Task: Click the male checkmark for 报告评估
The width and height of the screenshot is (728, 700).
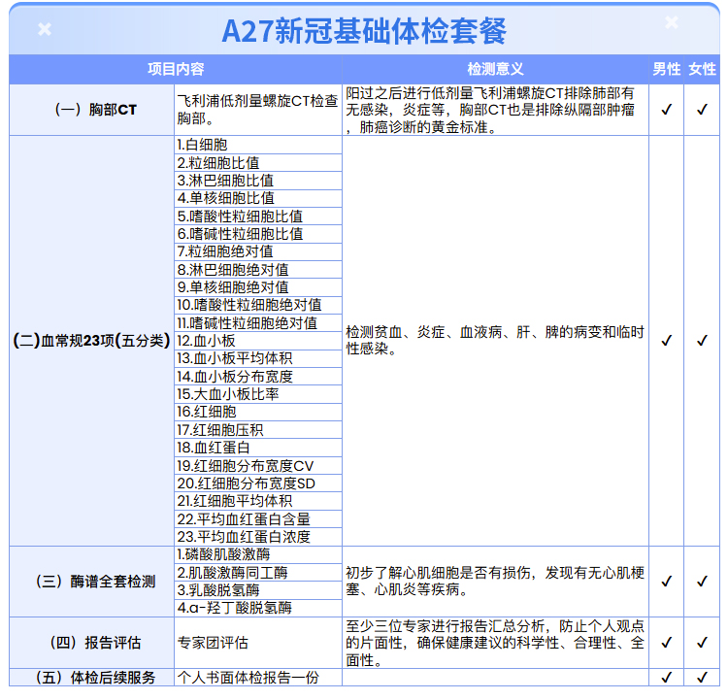Action: (x=666, y=643)
